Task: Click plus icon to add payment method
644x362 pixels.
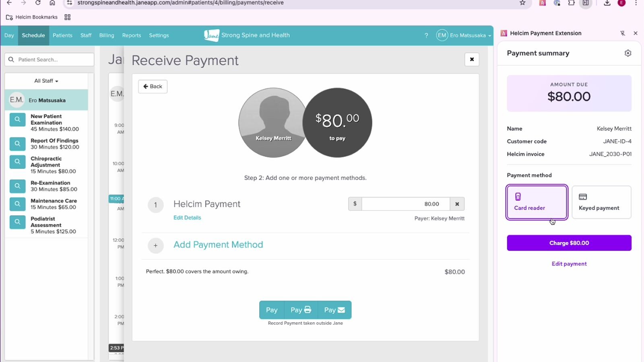Action: pos(155,245)
